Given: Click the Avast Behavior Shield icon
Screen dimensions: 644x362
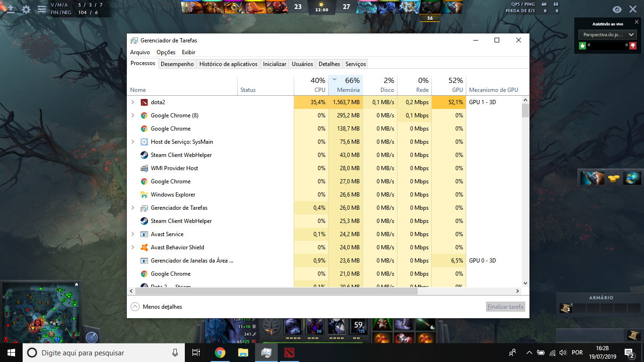Looking at the screenshot, I should click(144, 247).
